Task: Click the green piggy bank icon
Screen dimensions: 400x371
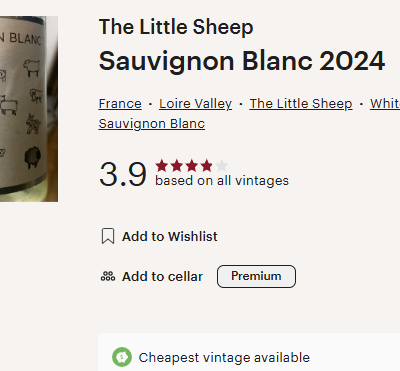Action: point(122,357)
